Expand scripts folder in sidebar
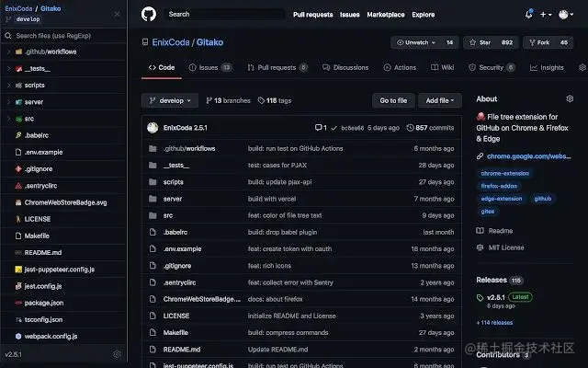 (8, 86)
